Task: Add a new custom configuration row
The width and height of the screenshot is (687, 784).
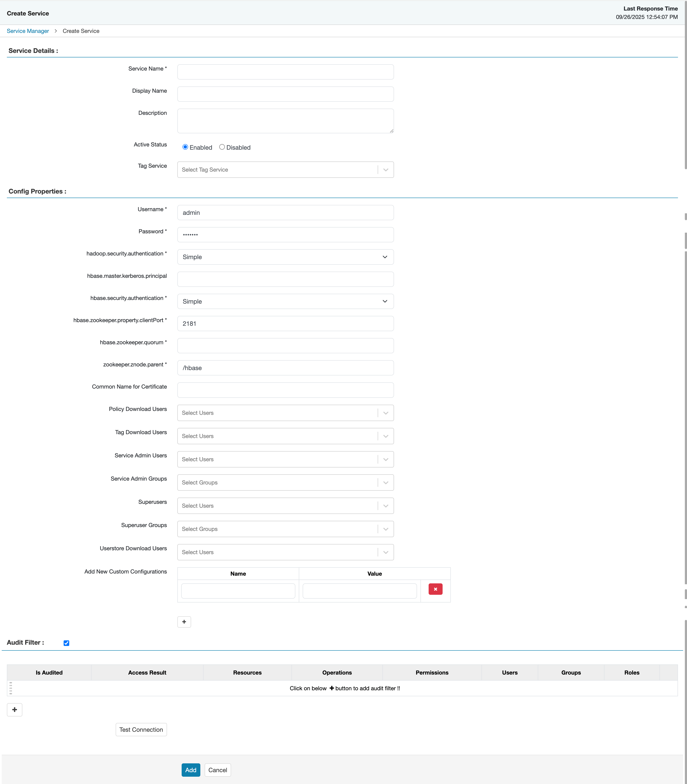Action: coord(184,622)
